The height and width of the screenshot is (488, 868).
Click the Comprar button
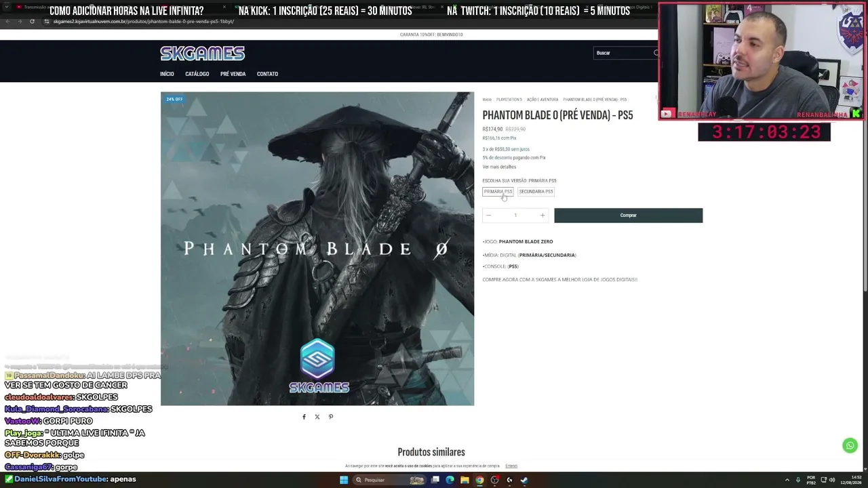pyautogui.click(x=628, y=216)
